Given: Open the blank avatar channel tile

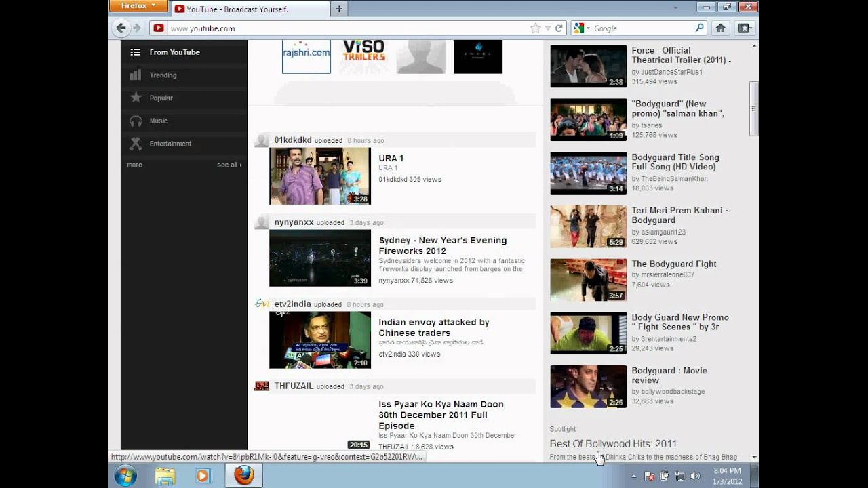Looking at the screenshot, I should coord(421,56).
